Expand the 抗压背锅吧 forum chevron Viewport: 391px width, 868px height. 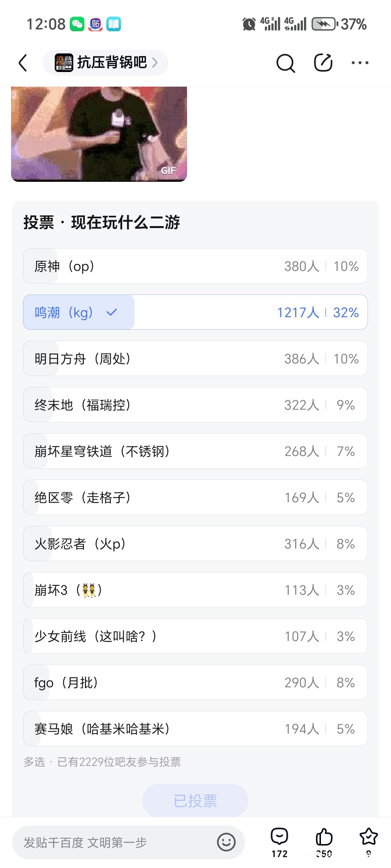(155, 63)
